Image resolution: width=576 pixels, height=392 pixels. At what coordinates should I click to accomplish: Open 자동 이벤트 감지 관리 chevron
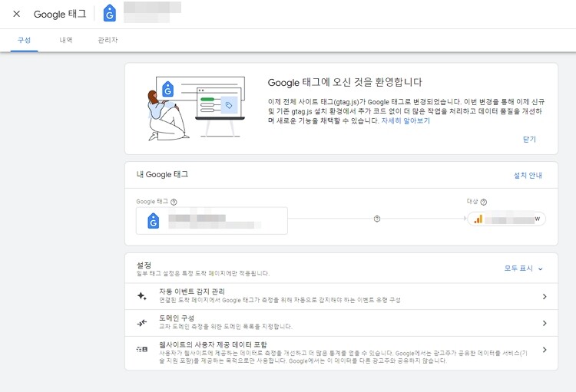pos(545,296)
